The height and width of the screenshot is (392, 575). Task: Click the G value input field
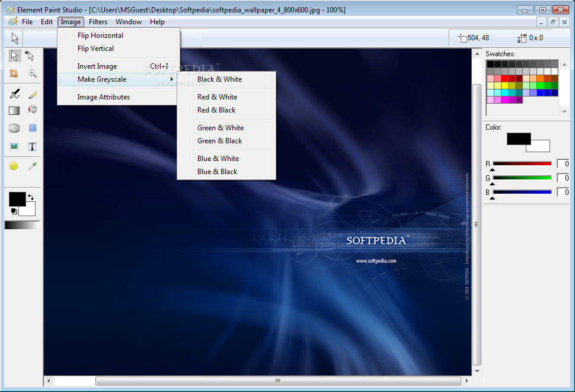click(x=563, y=178)
